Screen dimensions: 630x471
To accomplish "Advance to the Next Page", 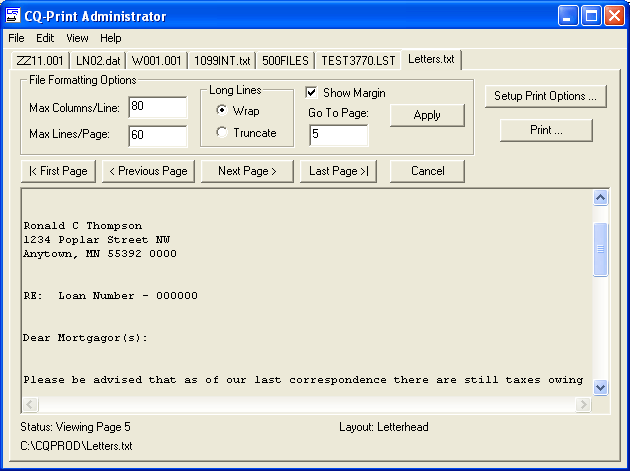I will [247, 171].
